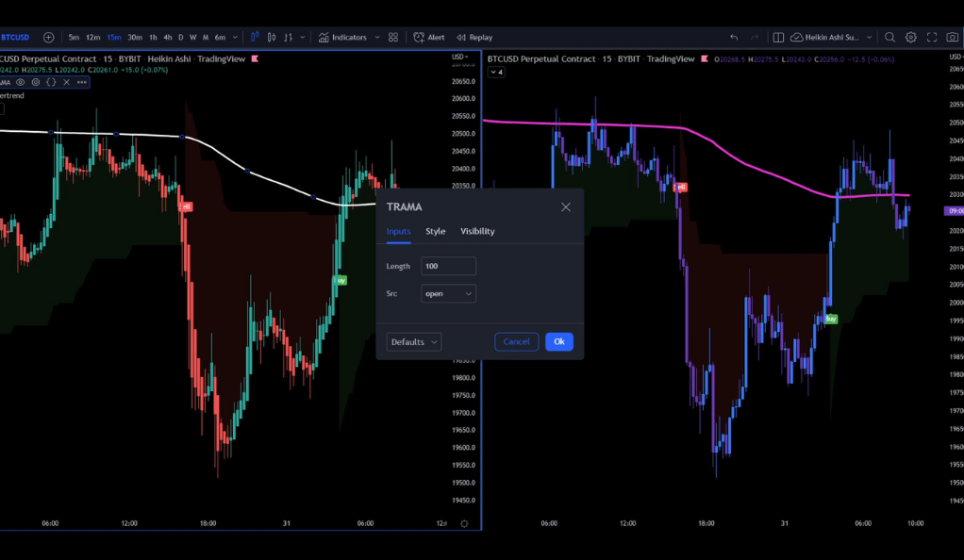Click Ok in the TRAMA dialog
Image resolution: width=964 pixels, height=560 pixels.
tap(558, 342)
